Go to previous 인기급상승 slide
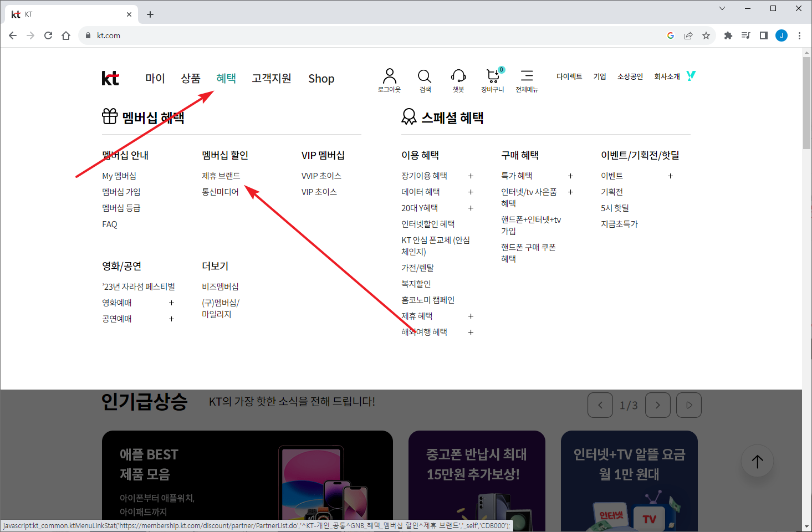The image size is (812, 532). click(x=600, y=405)
